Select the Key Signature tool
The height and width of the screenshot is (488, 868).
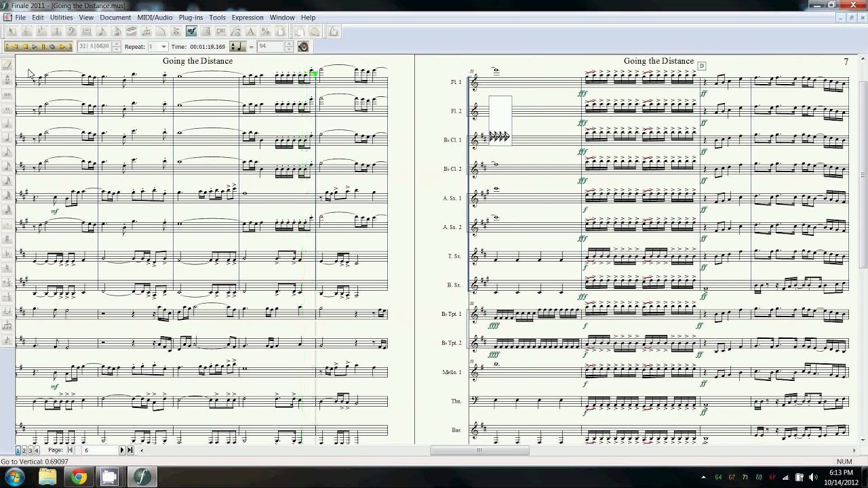click(41, 31)
